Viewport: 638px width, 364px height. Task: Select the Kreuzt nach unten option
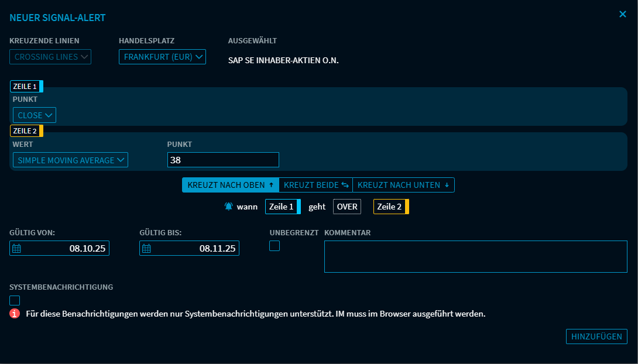(404, 184)
